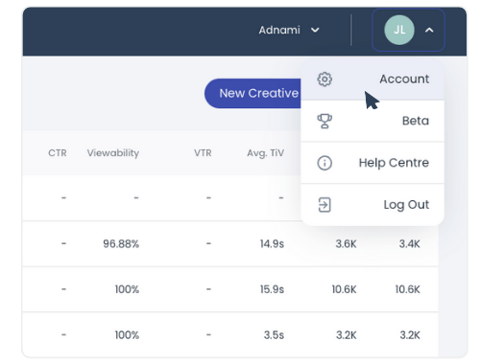
Task: Click the JL user avatar
Action: pos(399,30)
